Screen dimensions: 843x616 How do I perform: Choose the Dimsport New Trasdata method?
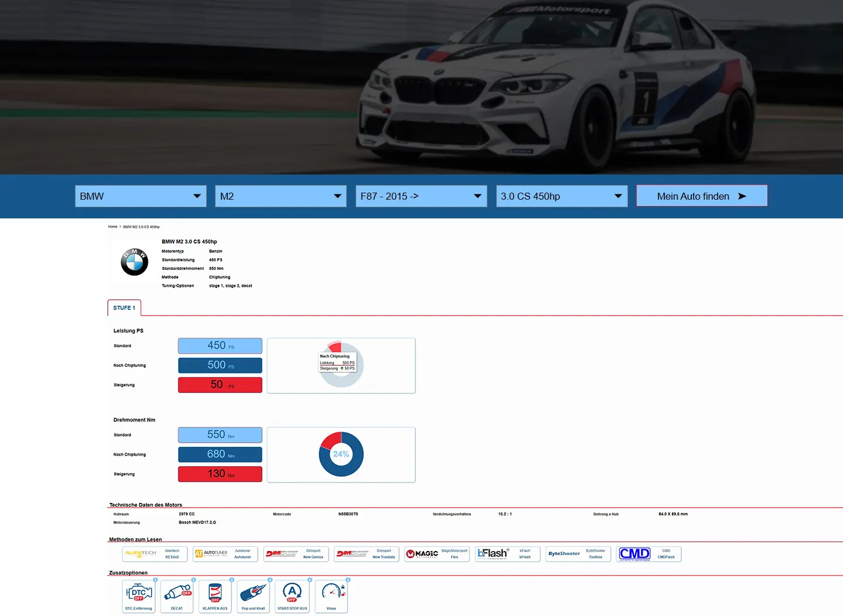coord(366,554)
